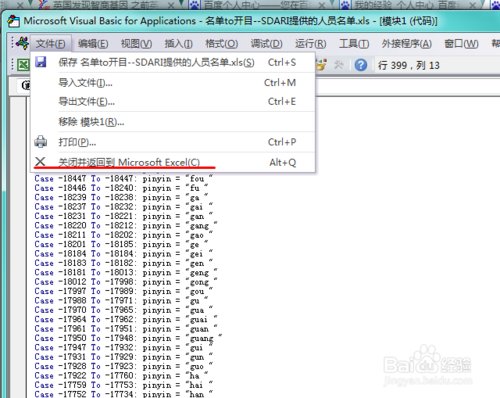
Task: Click the code line with pinyin "gen"
Action: (124, 263)
